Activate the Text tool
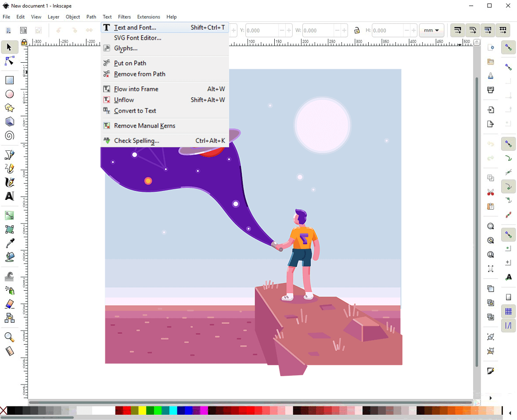 [9, 196]
